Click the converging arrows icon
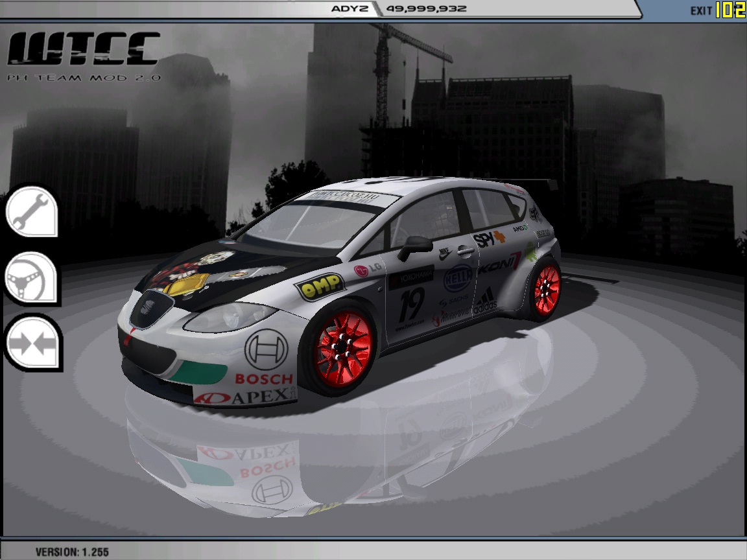 click(x=33, y=344)
